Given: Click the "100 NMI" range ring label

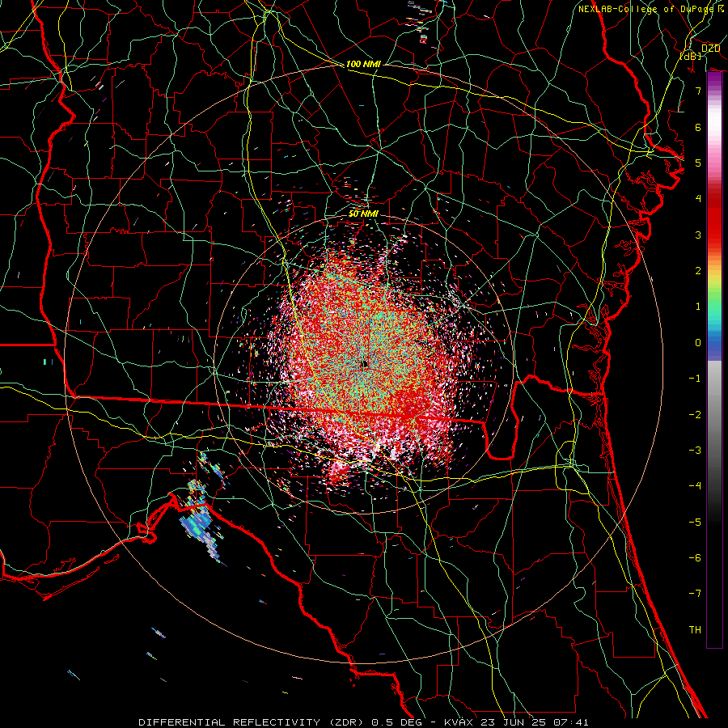Looking at the screenshot, I should click(x=363, y=64).
